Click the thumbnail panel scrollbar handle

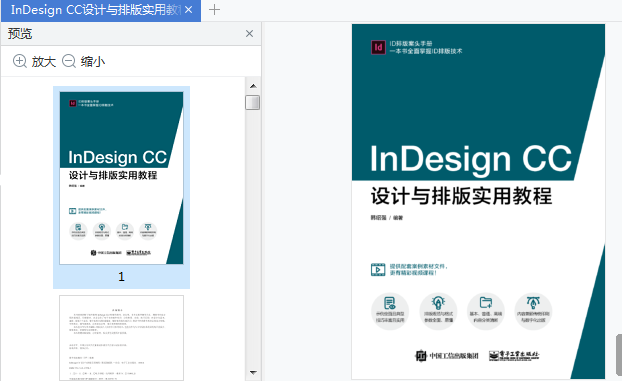[253, 102]
